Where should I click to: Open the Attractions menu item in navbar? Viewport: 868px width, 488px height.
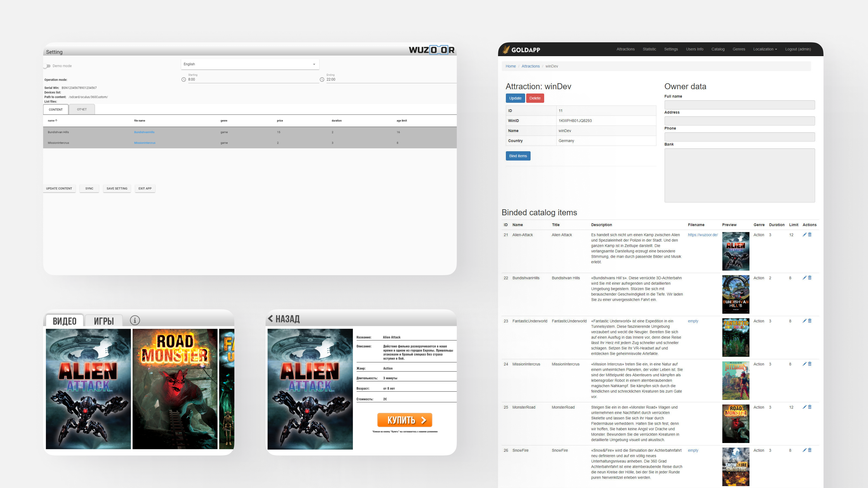pos(625,49)
